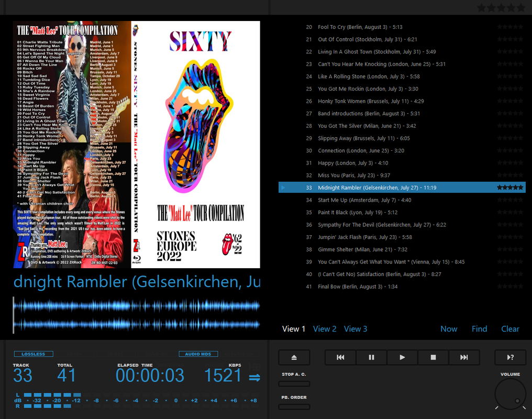532x419 pixels.
Task: Rate 'Like A Rolling Stone' row stars
Action: click(x=510, y=76)
